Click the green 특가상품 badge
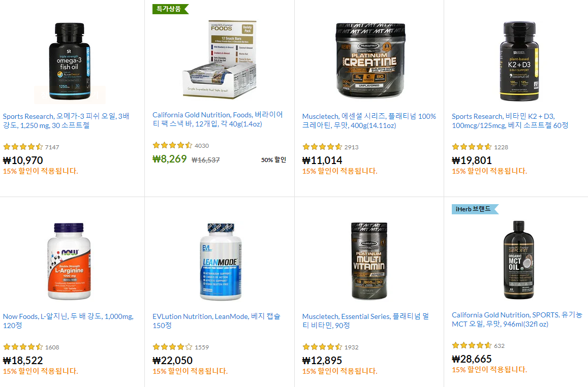The image size is (588, 387). coord(170,9)
